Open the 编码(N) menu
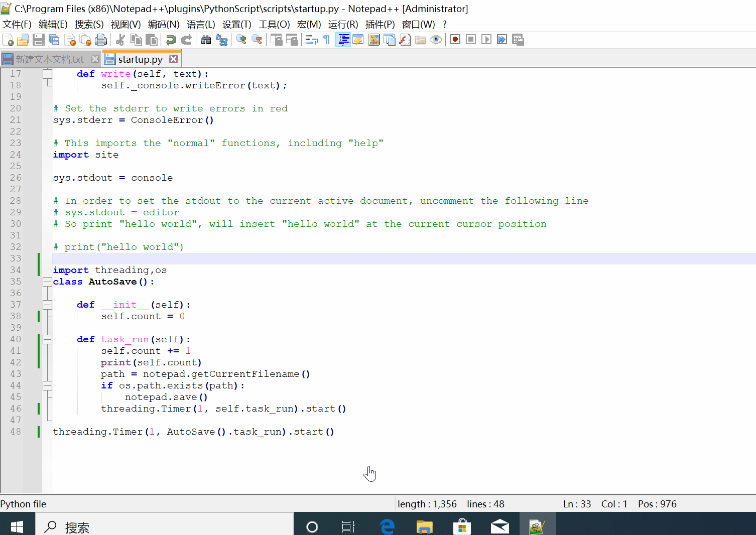The height and width of the screenshot is (535, 756). (164, 25)
